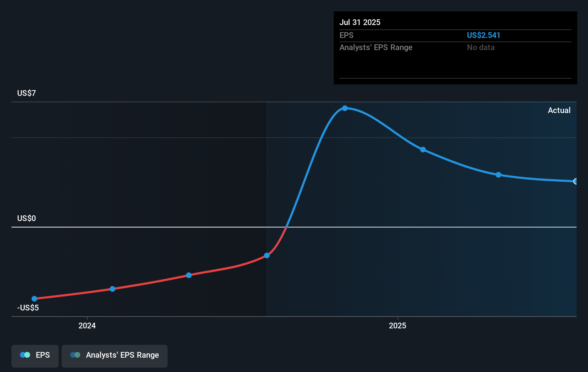The height and width of the screenshot is (372, 588).
Task: Click the Jul 31 2025 tooltip header
Action: [360, 22]
